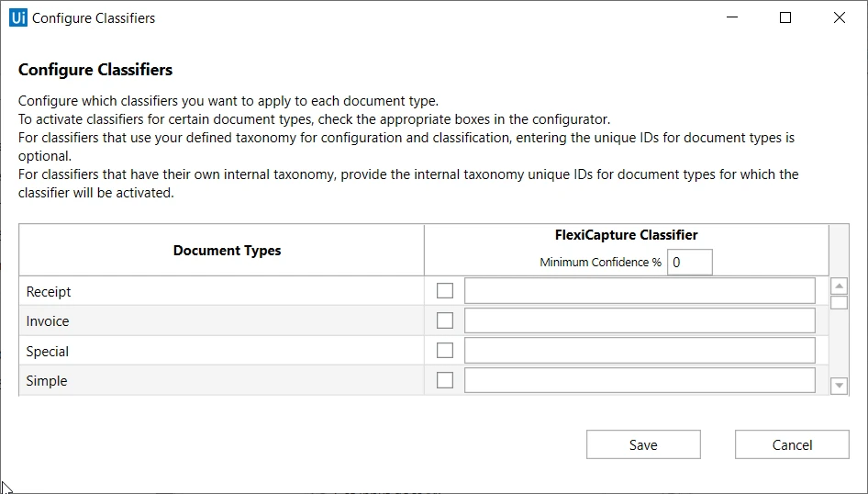This screenshot has width=868, height=494.
Task: Click the Minimum Confidence % field
Action: coord(690,263)
